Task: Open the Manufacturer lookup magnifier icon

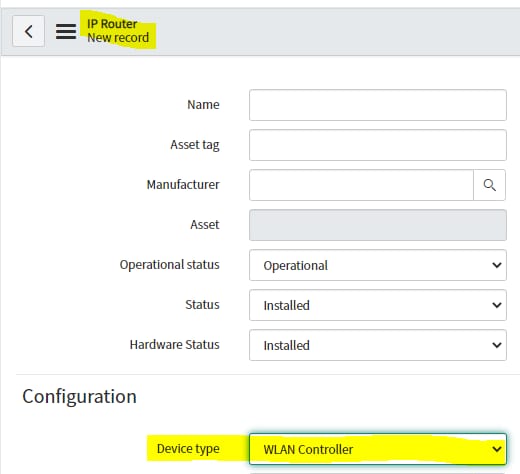Action: [489, 185]
